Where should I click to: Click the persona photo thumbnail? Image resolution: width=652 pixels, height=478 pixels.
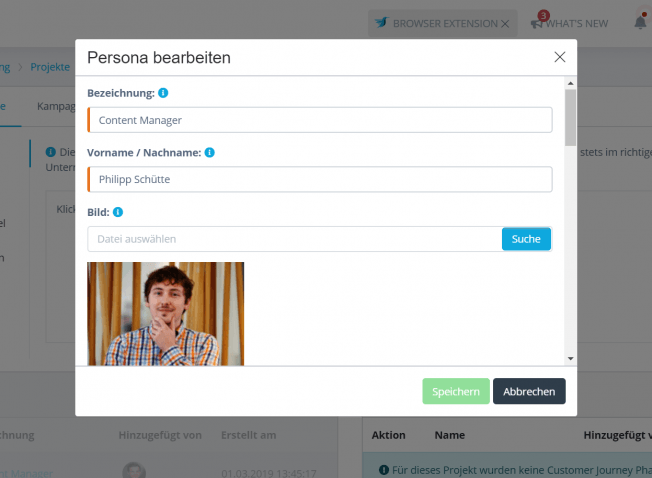pyautogui.click(x=165, y=314)
